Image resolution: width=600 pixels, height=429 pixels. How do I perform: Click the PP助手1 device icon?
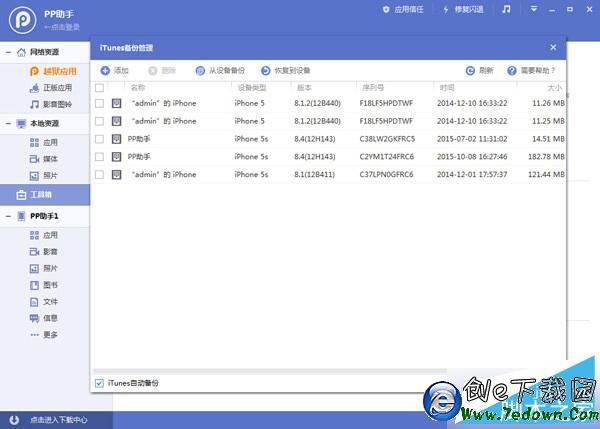pyautogui.click(x=21, y=216)
